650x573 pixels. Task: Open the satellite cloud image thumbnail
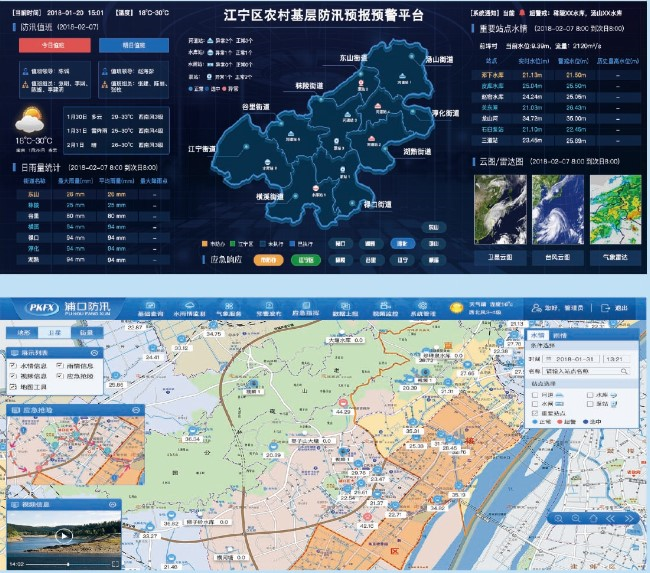coord(500,210)
